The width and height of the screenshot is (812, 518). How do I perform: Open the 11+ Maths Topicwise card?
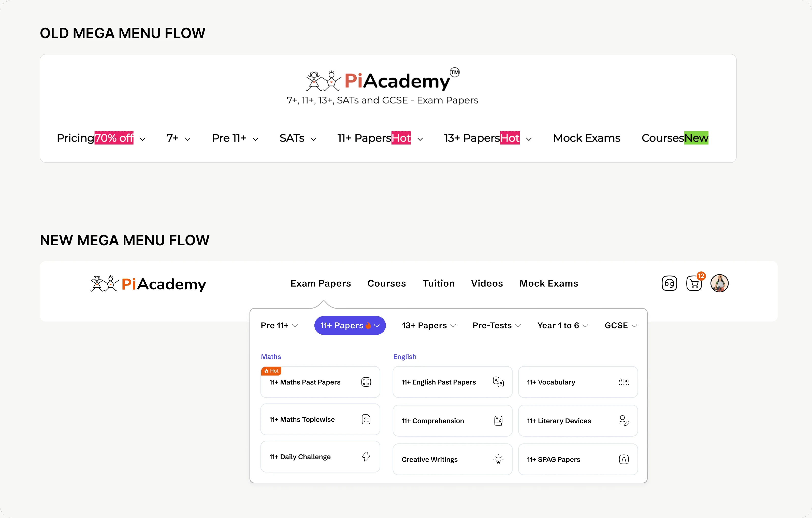(x=320, y=419)
